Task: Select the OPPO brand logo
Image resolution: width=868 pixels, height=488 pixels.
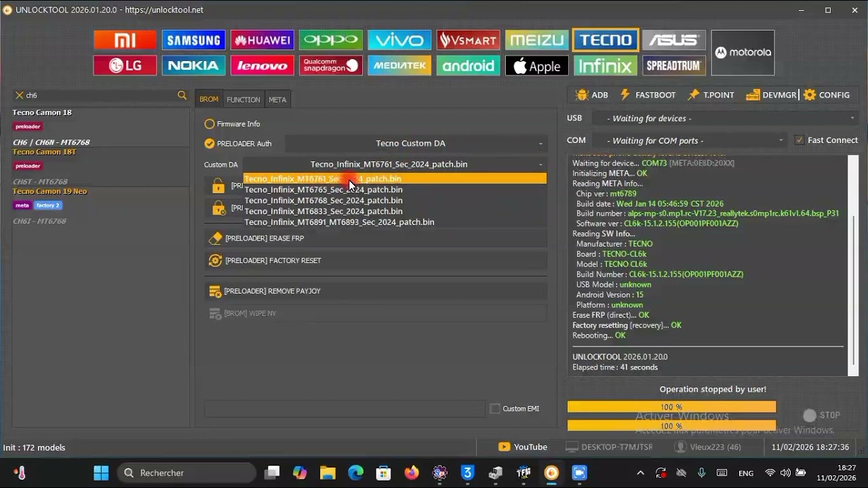Action: click(x=331, y=40)
